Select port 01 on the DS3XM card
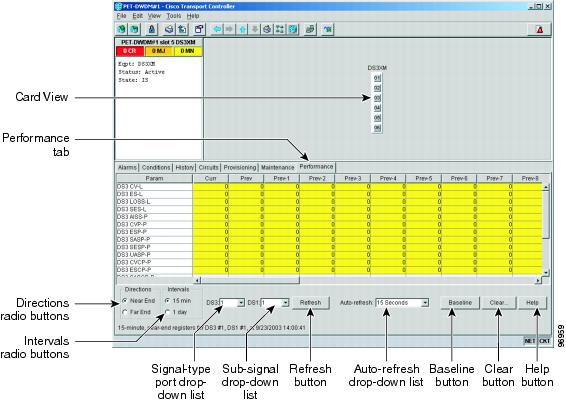 click(x=377, y=78)
